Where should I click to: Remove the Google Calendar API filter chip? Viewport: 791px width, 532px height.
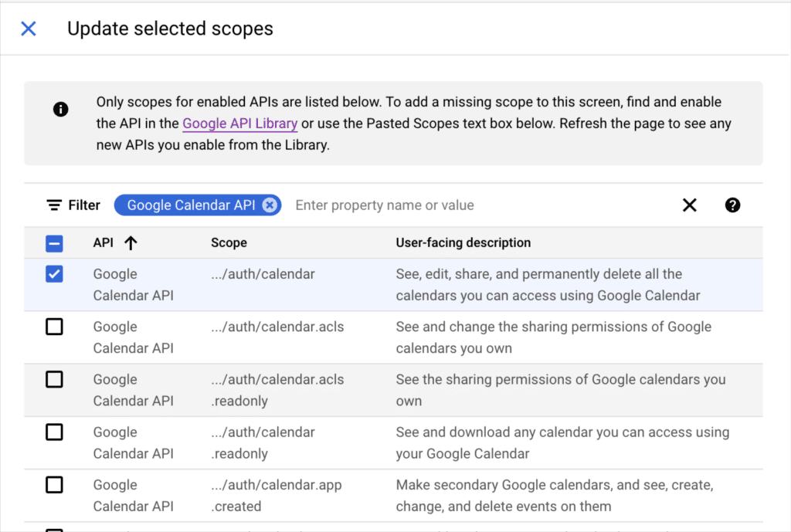[x=269, y=205]
